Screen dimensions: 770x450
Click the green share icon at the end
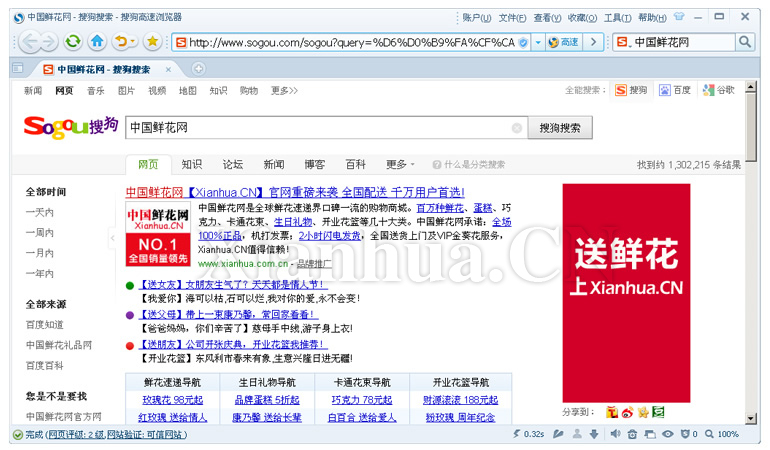658,412
